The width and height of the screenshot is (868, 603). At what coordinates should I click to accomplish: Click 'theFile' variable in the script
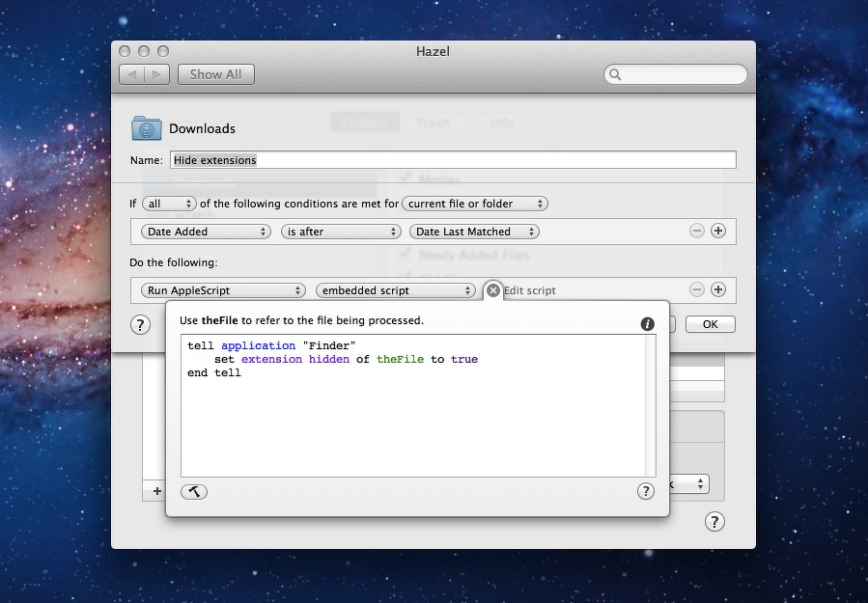(400, 359)
